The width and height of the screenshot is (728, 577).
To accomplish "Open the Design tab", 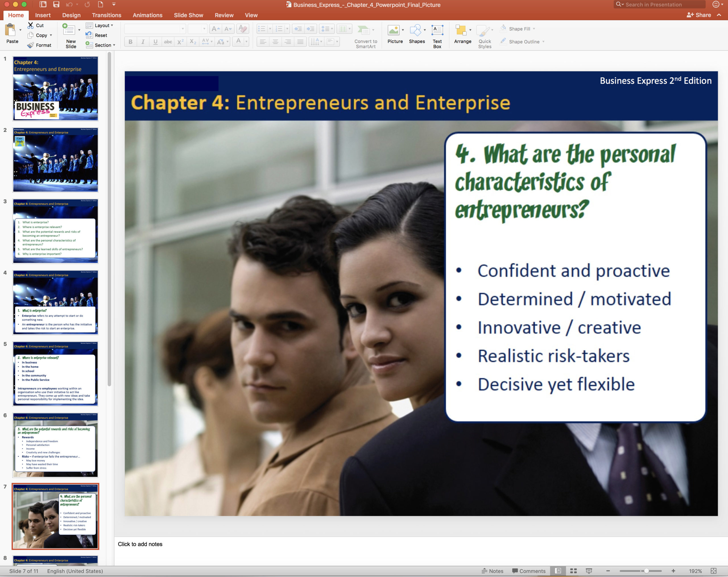I will 71,15.
